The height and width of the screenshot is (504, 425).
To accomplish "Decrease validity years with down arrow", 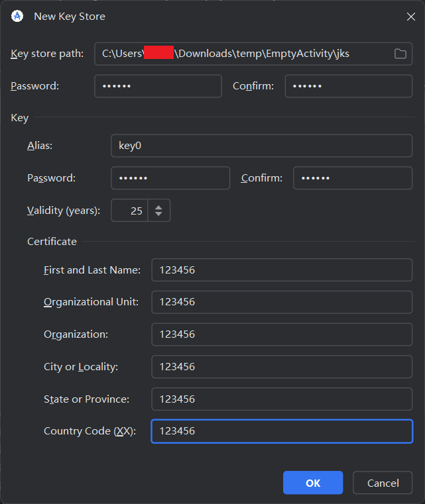I will [158, 215].
